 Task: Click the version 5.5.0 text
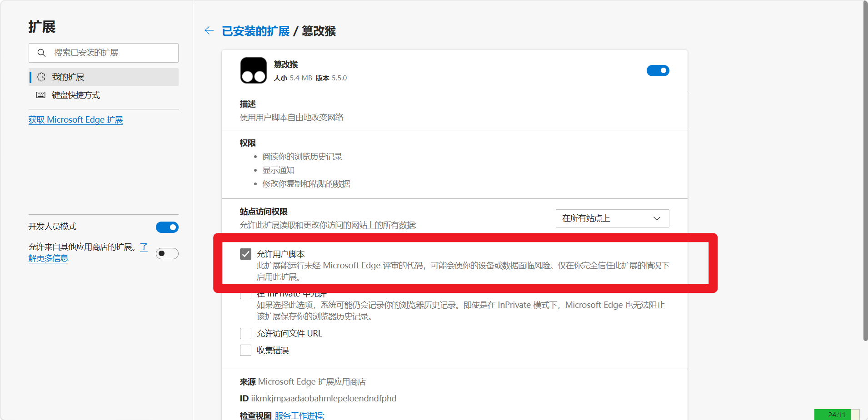339,78
